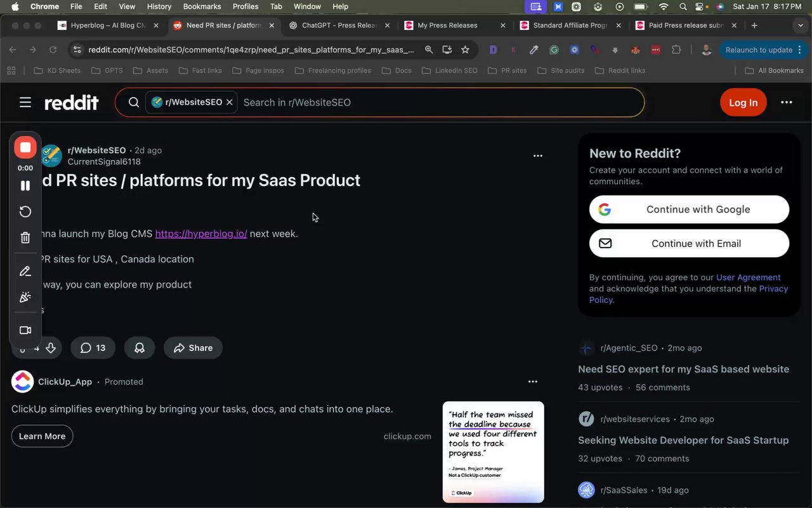Click the award icon on the post
Image resolution: width=812 pixels, height=508 pixels.
coord(140,348)
